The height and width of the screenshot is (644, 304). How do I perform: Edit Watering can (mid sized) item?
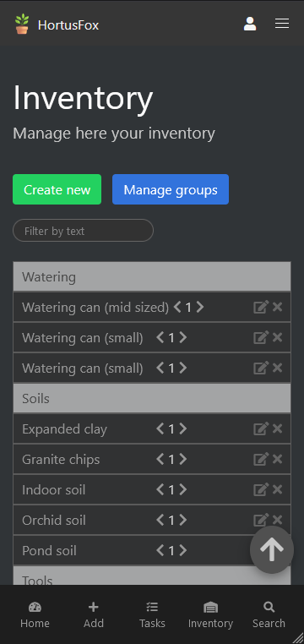click(261, 308)
